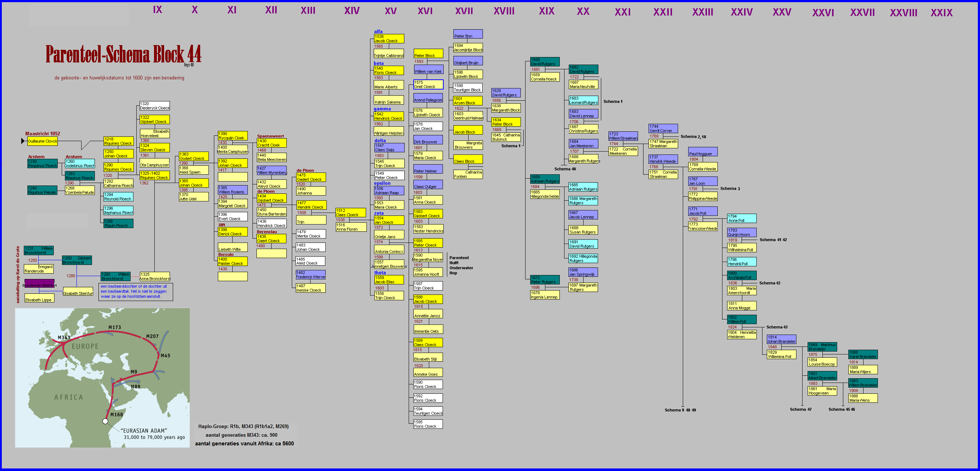Image resolution: width=980 pixels, height=471 pixels.
Task: Click the blue bastaarddochter note box
Action: pos(135,292)
